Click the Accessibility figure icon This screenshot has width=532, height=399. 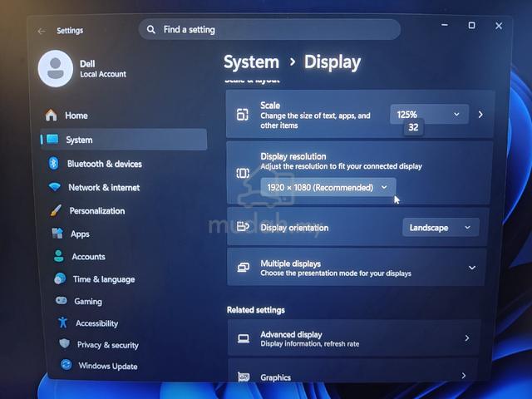click(63, 323)
